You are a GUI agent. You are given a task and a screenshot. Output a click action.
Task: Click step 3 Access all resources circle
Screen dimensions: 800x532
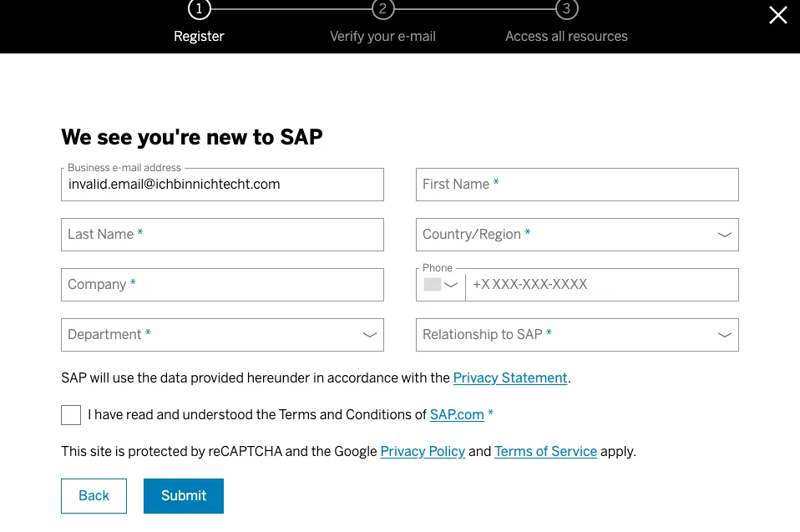(x=566, y=9)
